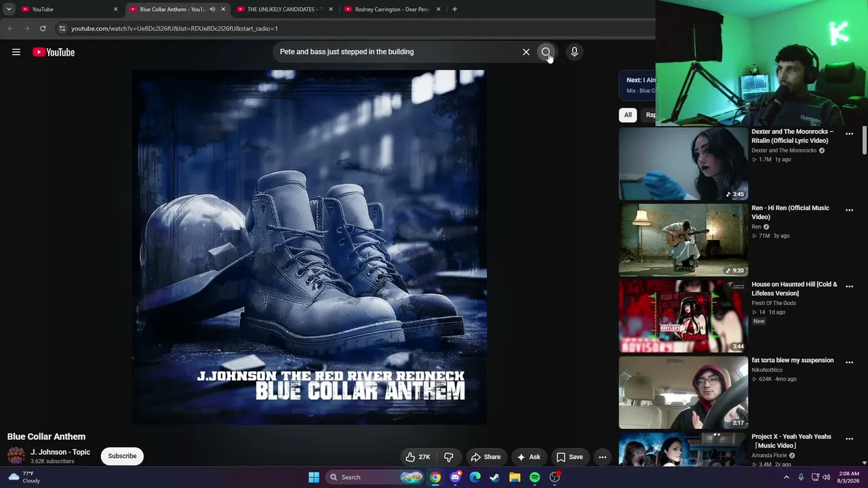Open the J. Johnson - Topic channel link
Screen dimensions: 868x488
[60, 452]
